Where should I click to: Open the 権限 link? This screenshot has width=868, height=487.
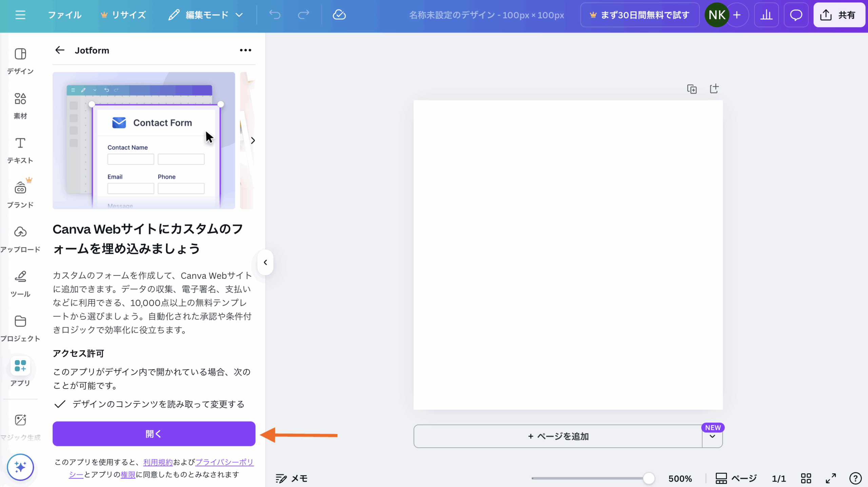point(128,474)
